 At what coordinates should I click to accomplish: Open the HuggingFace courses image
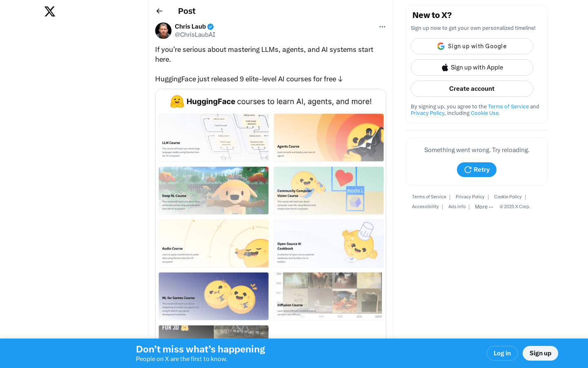coord(271,214)
